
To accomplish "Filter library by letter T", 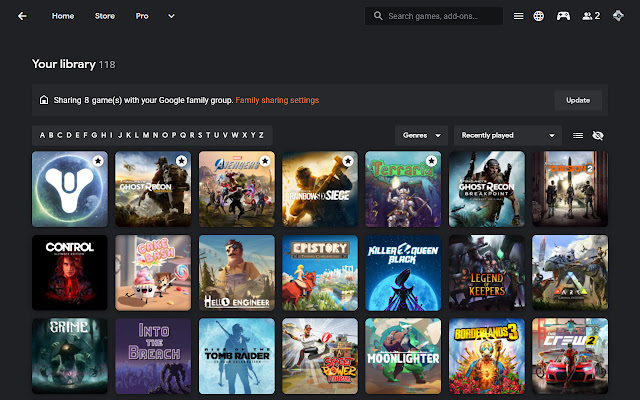I will (x=208, y=135).
